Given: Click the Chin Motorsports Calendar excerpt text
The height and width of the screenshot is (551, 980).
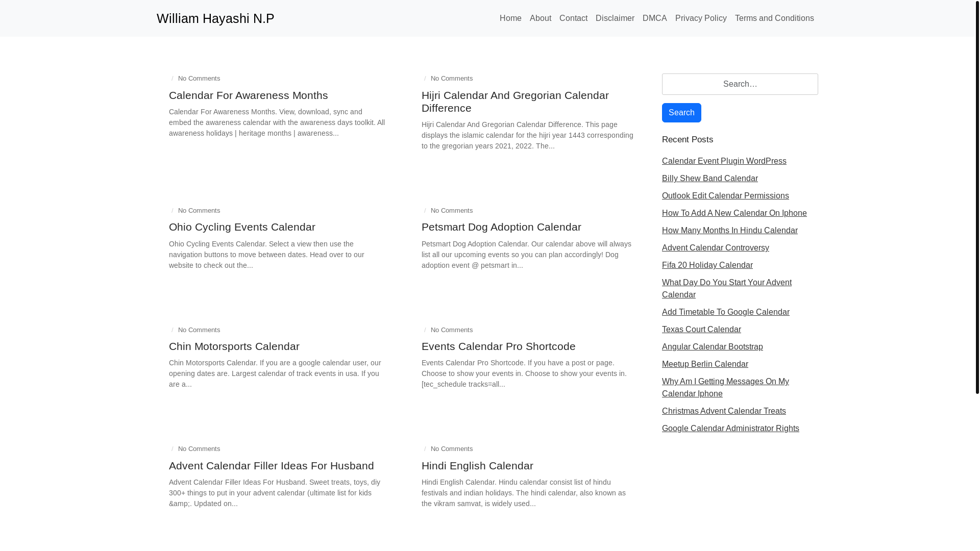Looking at the screenshot, I should (275, 373).
